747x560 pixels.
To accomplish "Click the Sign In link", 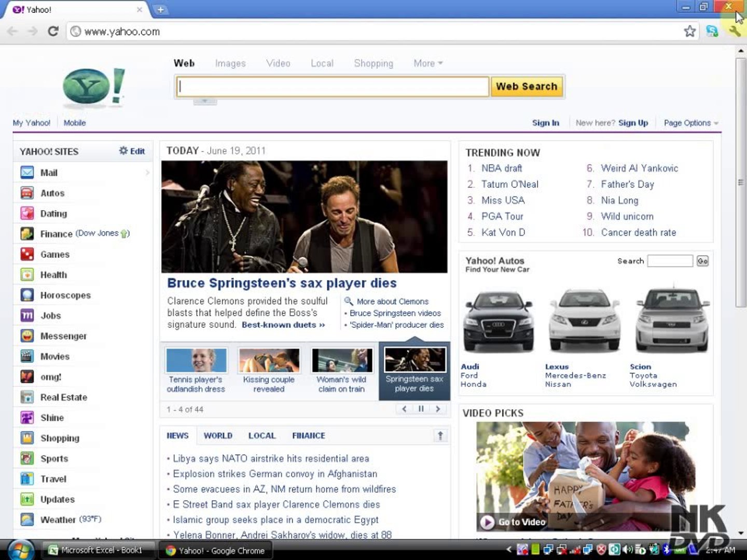I will [546, 123].
